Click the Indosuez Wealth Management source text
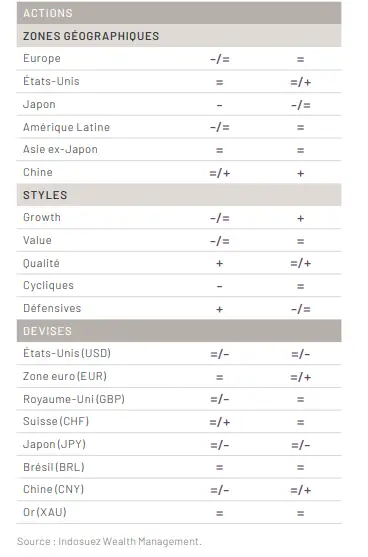The height and width of the screenshot is (557, 368). (130, 541)
